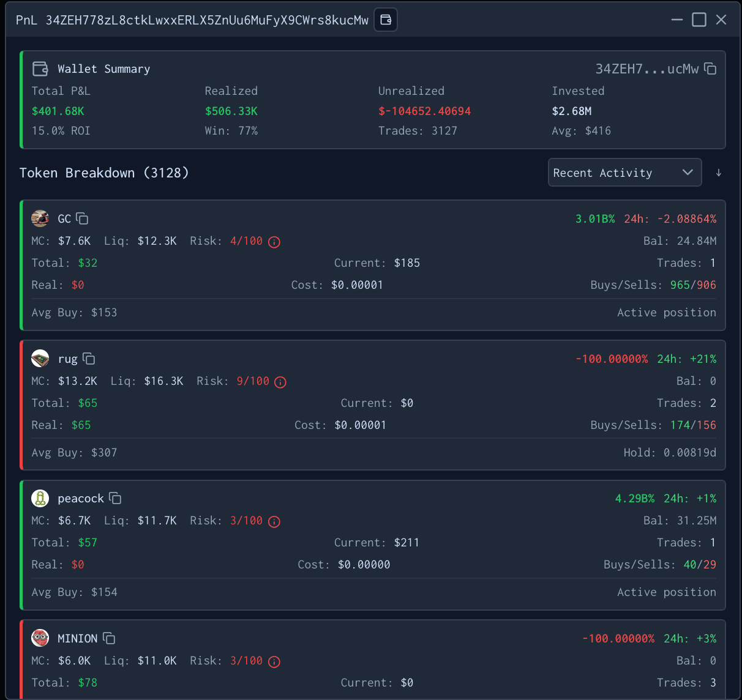Viewport: 742px width, 700px height.
Task: Open the Recent Activity sorting dropdown
Action: tap(624, 173)
